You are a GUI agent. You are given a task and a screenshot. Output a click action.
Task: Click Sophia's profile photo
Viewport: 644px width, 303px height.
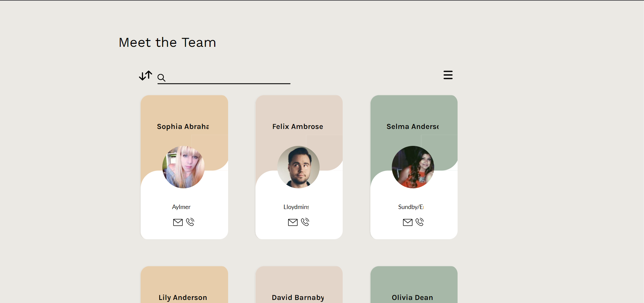(183, 167)
